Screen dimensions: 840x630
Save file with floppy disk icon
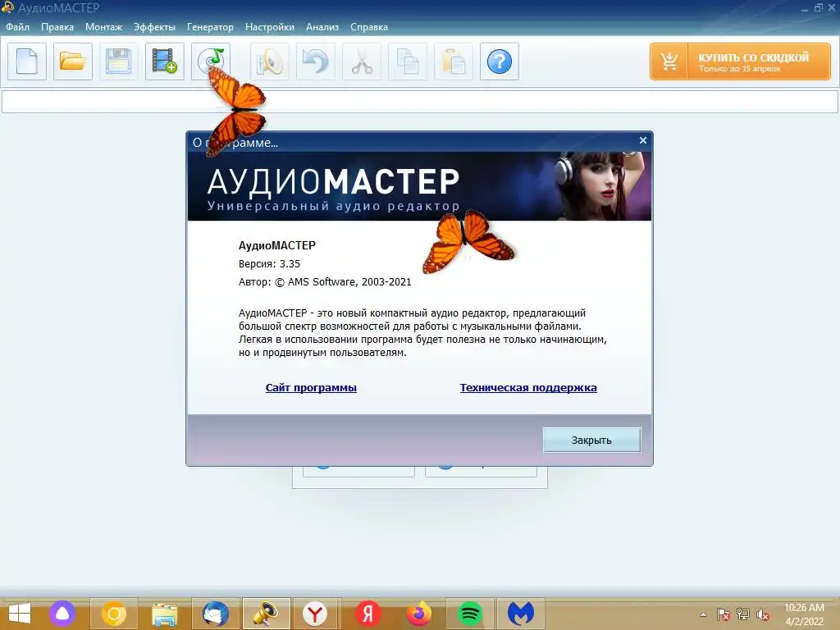click(x=118, y=62)
